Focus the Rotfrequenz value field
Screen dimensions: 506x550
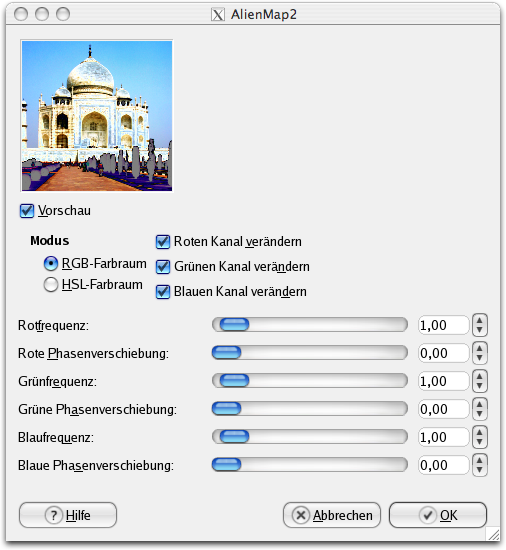(444, 325)
